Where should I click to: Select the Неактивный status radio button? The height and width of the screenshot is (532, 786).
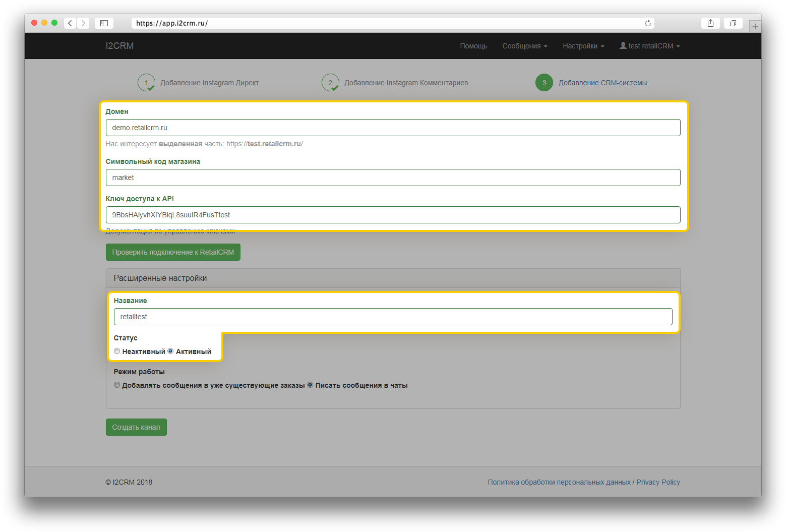117,351
